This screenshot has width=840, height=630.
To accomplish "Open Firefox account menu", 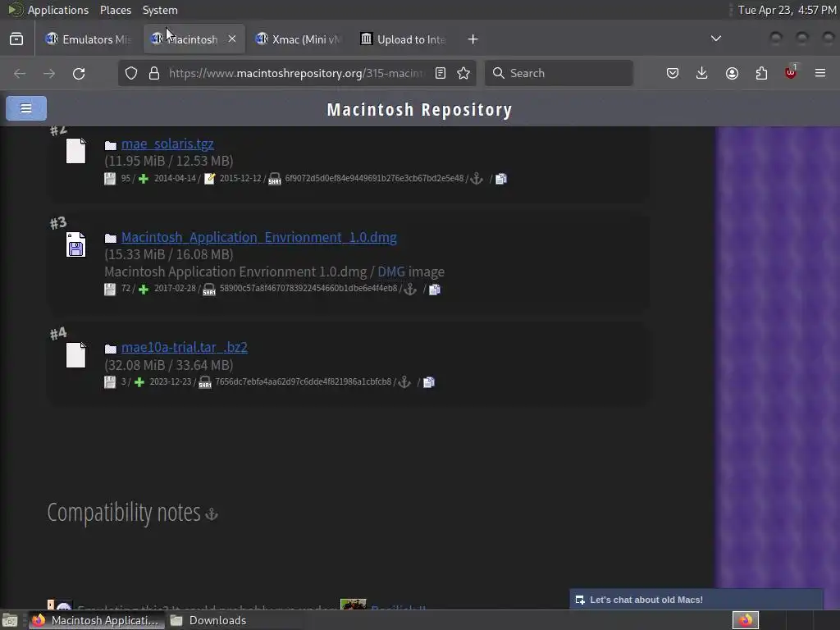I will click(x=732, y=73).
